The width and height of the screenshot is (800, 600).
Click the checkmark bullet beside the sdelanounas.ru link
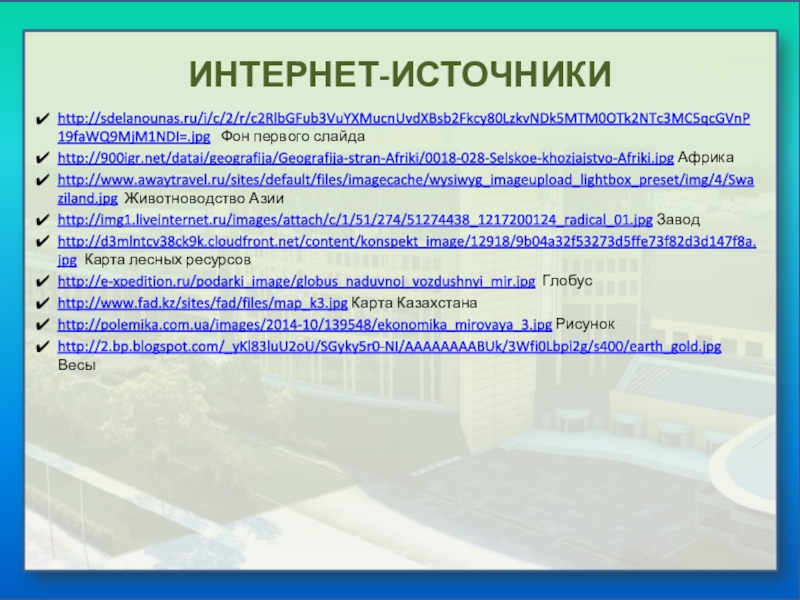(42, 119)
